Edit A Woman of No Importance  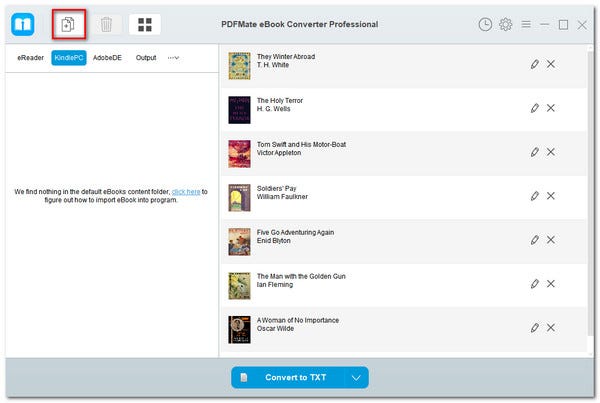point(535,328)
